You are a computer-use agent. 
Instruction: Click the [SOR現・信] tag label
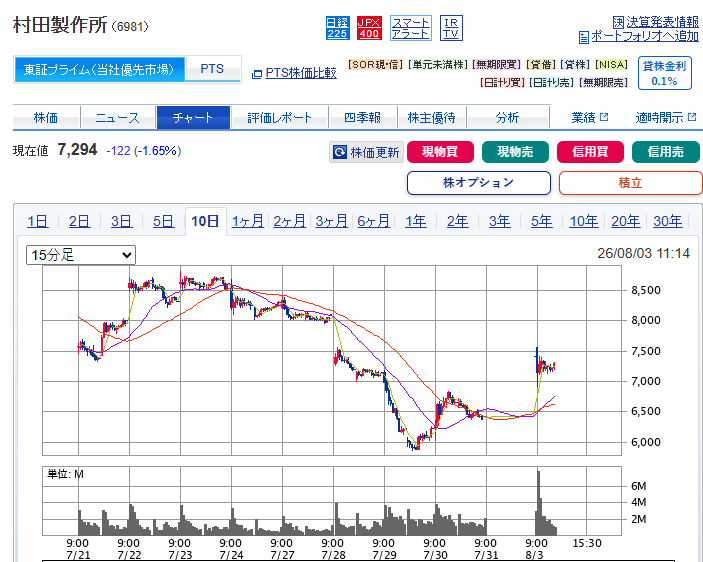tap(375, 65)
